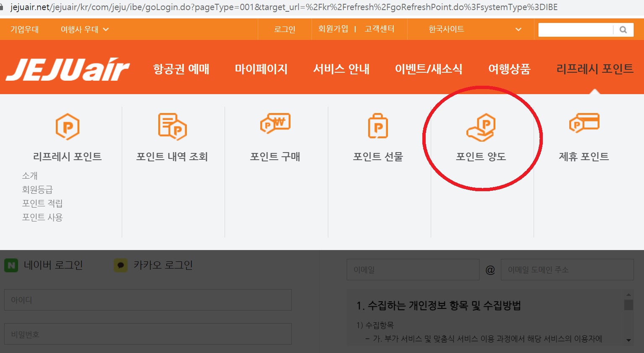Image resolution: width=644 pixels, height=353 pixels.
Task: Click the 포인트 양도 label
Action: (x=481, y=157)
